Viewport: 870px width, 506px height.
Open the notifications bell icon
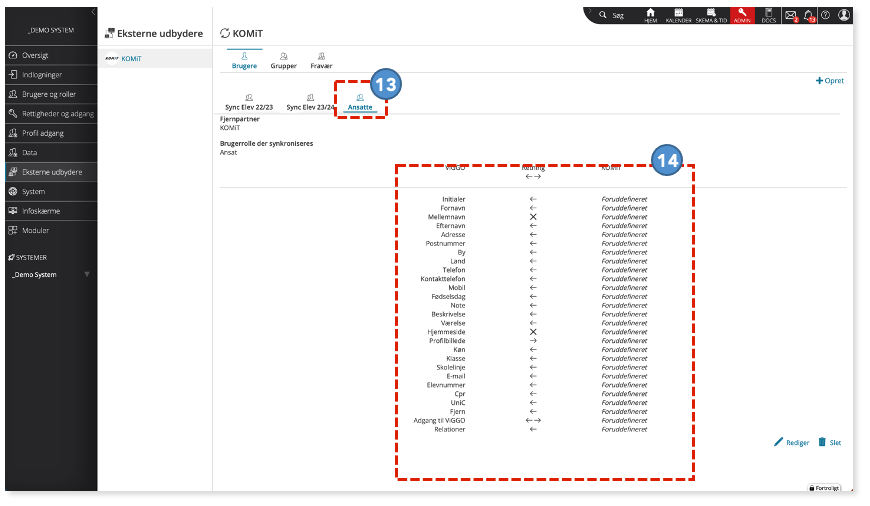(810, 16)
